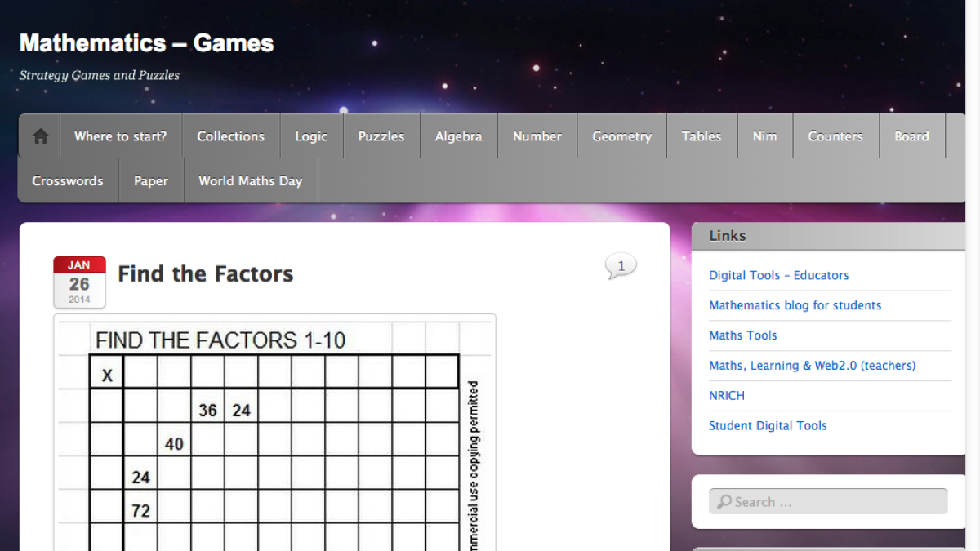
Task: Open the Puzzles navigation section
Action: pos(381,136)
